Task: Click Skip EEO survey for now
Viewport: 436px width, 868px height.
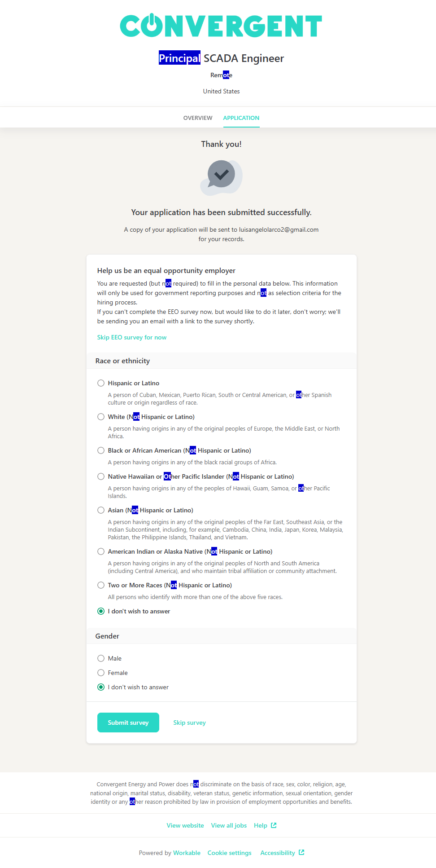Action: pyautogui.click(x=132, y=337)
